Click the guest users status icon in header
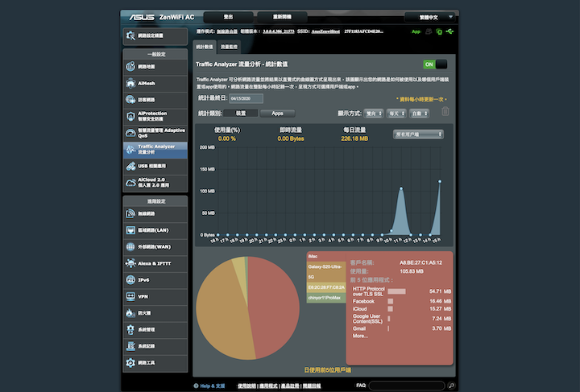 429,31
